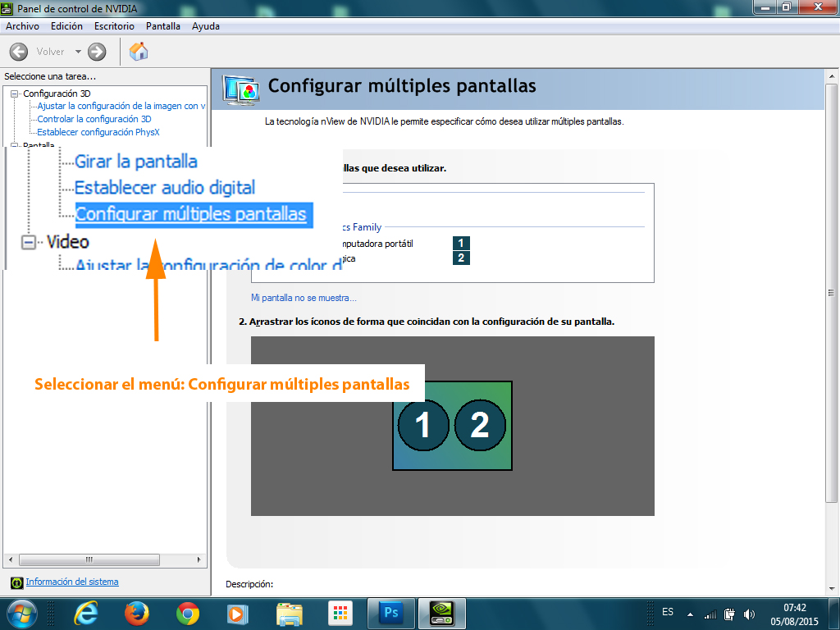
Task: Click the main panel vertical scrollbar thumb
Action: pyautogui.click(x=831, y=293)
